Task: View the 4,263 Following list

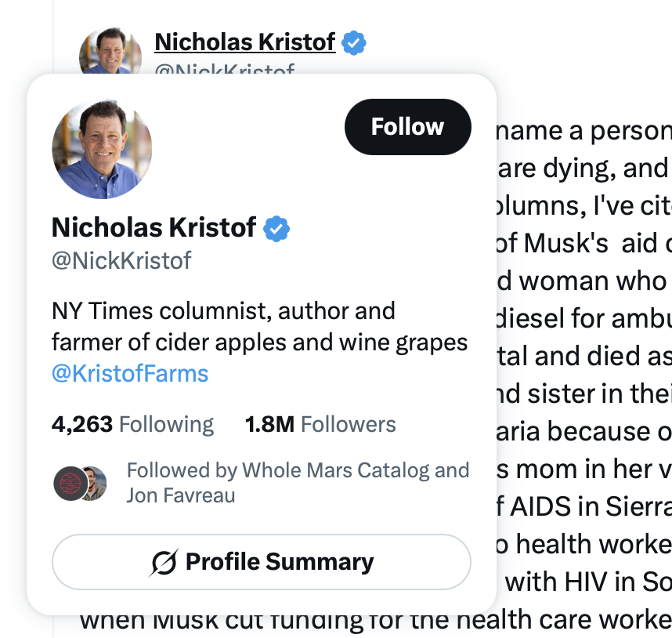Action: [132, 425]
